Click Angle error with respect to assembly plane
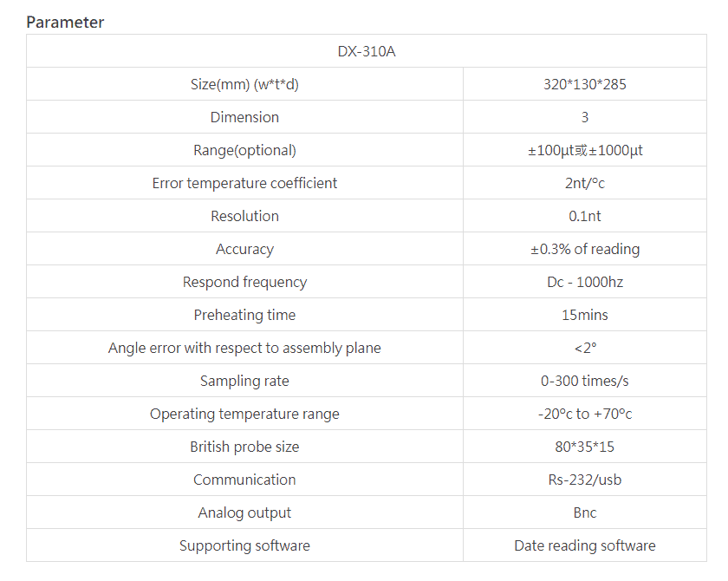The height and width of the screenshot is (581, 728). (x=244, y=348)
